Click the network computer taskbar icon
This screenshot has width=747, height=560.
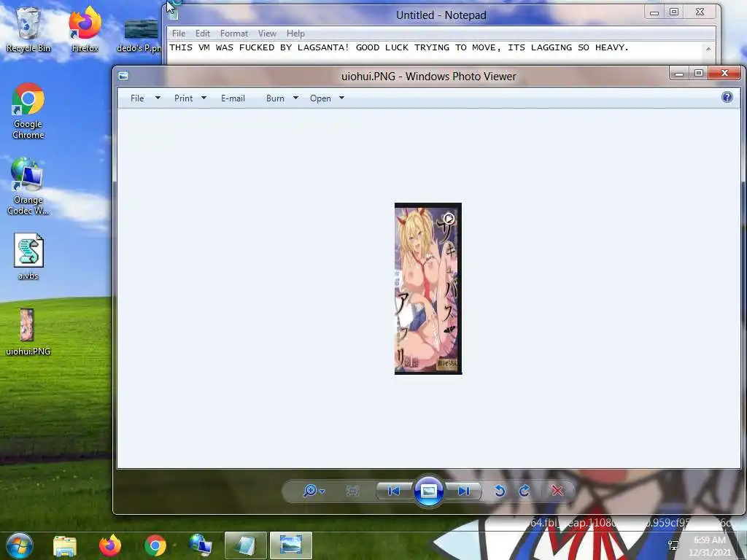click(x=200, y=545)
